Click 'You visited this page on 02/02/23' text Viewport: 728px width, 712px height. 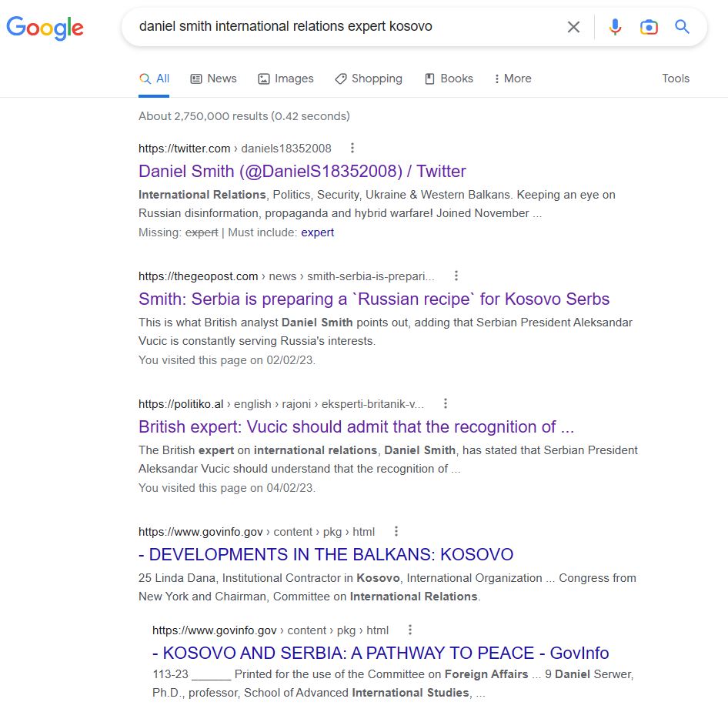click(x=226, y=360)
